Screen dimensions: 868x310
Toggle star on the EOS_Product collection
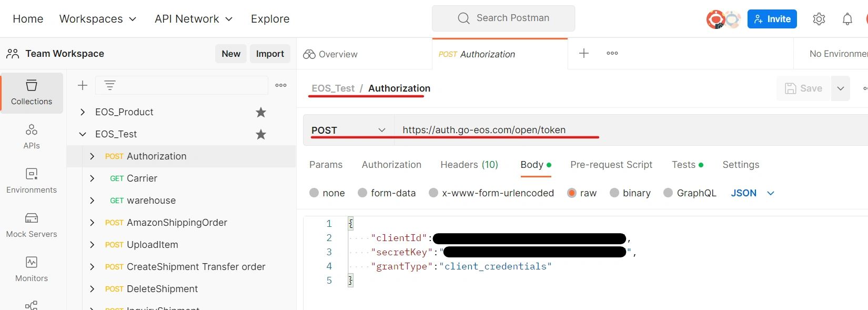261,112
